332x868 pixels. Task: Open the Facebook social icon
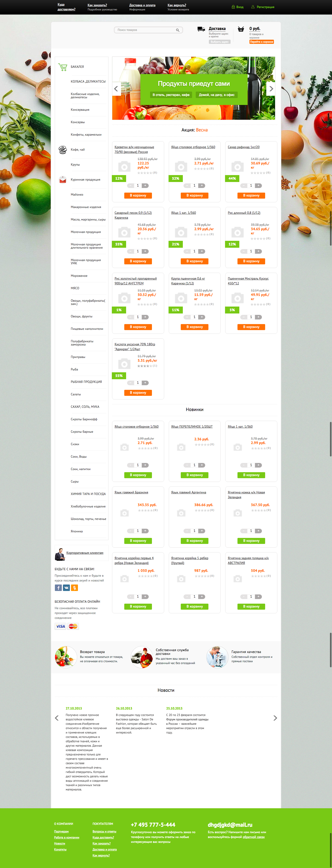coord(58,588)
